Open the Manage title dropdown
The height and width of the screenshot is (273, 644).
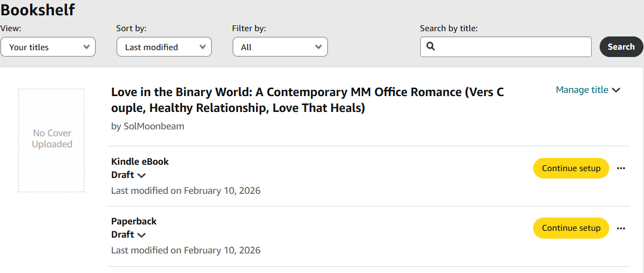pos(588,90)
